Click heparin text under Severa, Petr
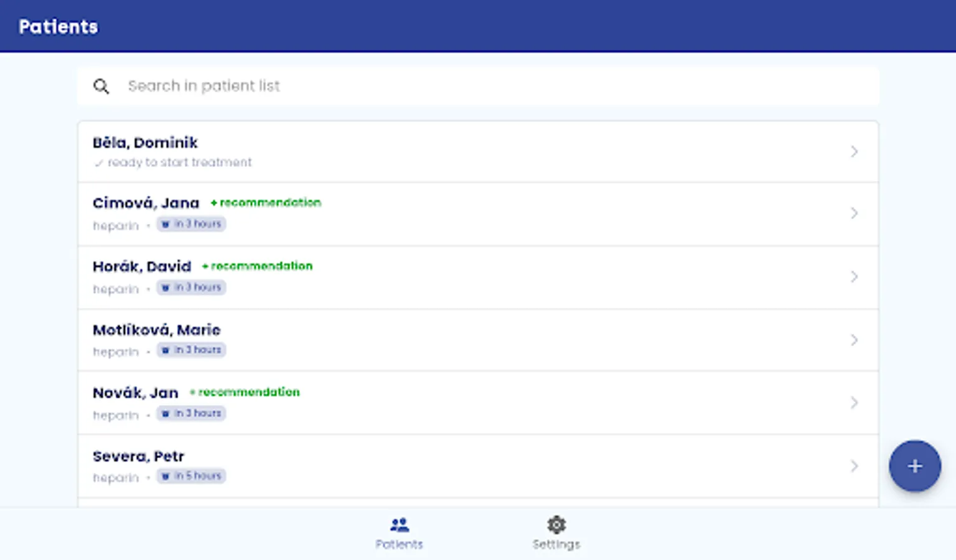The image size is (956, 560). (116, 478)
